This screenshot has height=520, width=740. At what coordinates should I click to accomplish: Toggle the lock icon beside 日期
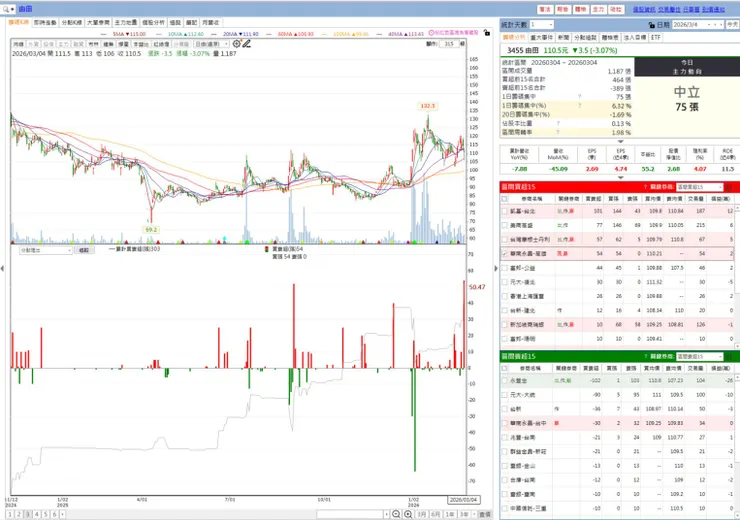point(652,25)
